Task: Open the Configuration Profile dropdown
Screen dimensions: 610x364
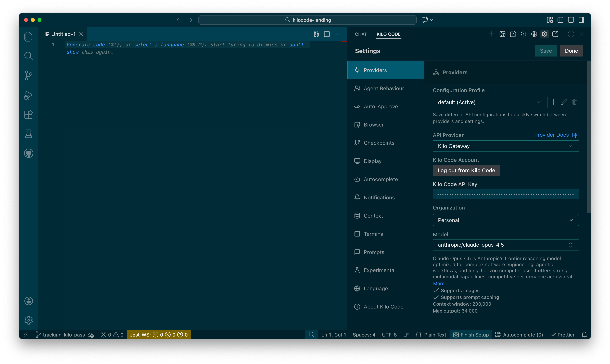Action: click(490, 102)
